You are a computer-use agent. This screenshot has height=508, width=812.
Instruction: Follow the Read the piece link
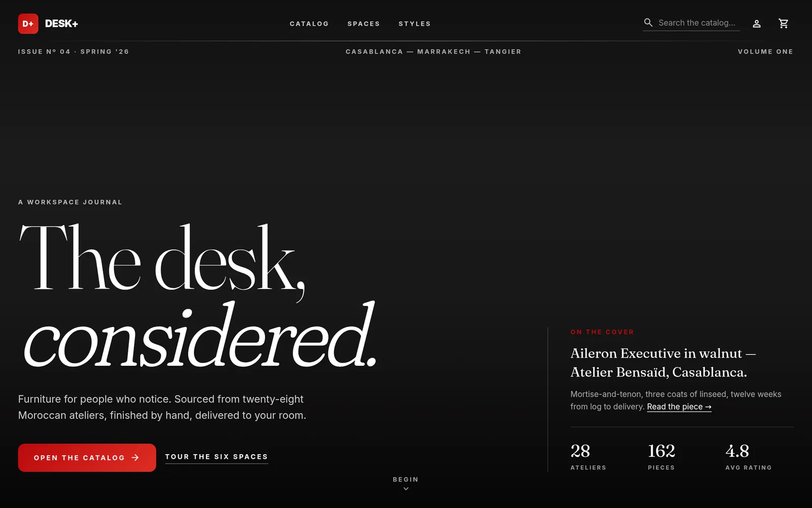point(679,406)
